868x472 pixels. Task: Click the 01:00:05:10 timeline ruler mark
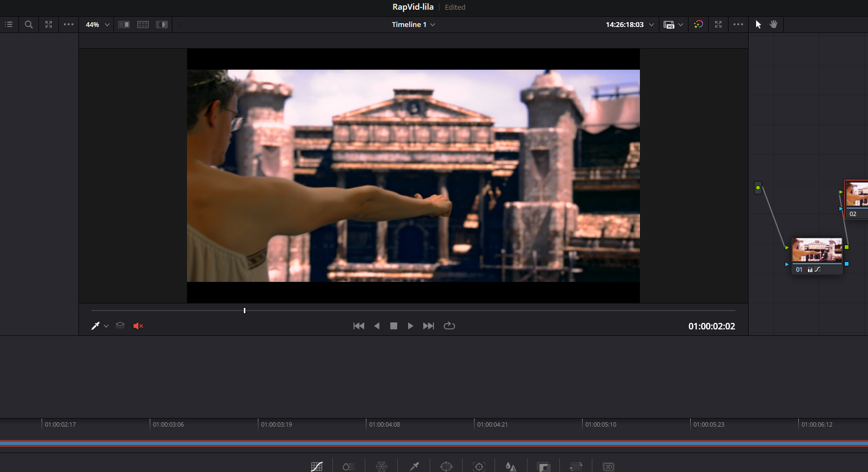[x=600, y=424]
